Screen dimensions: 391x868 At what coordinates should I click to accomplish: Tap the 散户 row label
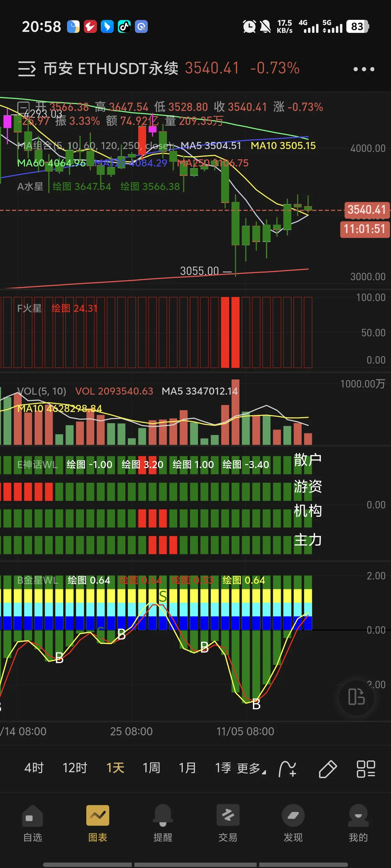[308, 460]
